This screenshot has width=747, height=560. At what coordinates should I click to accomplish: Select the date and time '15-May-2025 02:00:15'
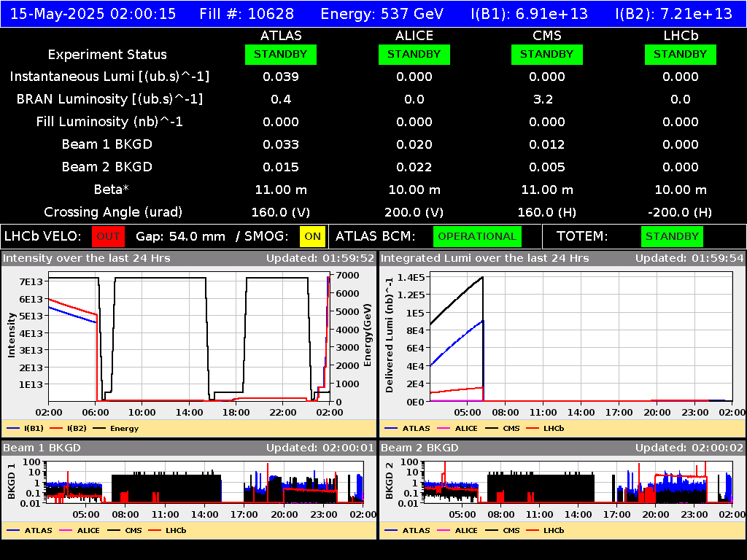[93, 13]
